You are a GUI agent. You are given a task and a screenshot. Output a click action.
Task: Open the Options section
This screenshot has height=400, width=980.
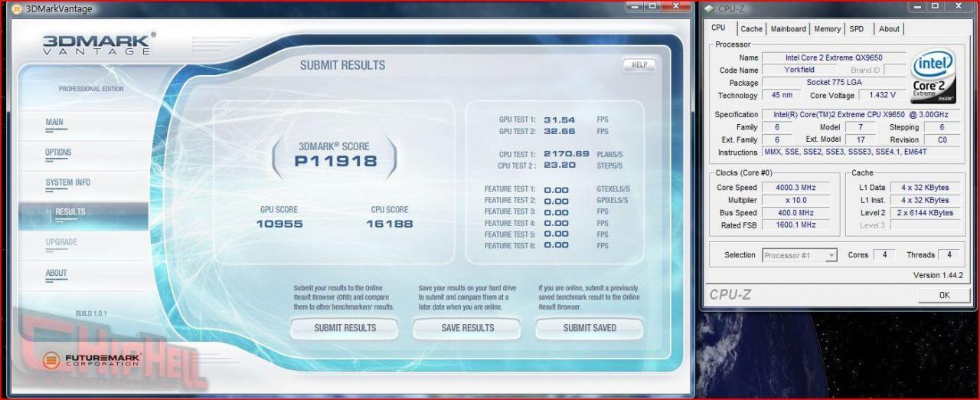(x=58, y=154)
